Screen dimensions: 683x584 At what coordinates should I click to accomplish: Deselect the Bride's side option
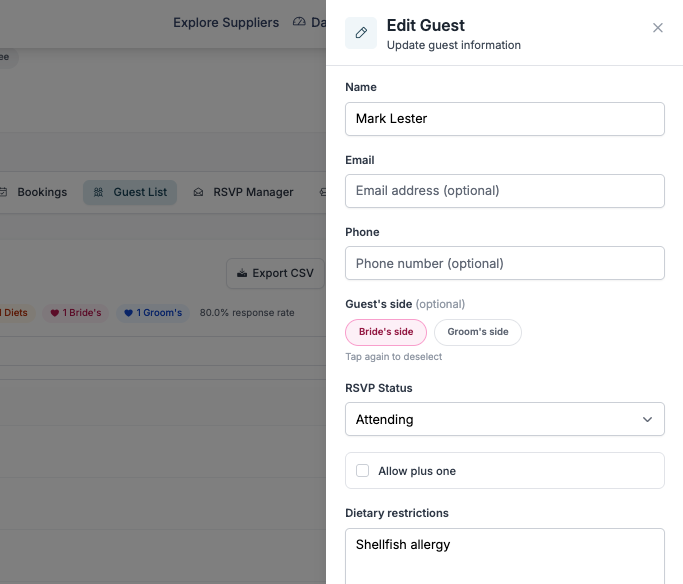coord(386,332)
